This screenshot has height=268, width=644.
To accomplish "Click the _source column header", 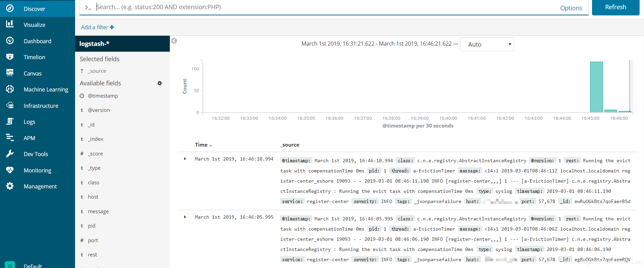I will click(290, 145).
